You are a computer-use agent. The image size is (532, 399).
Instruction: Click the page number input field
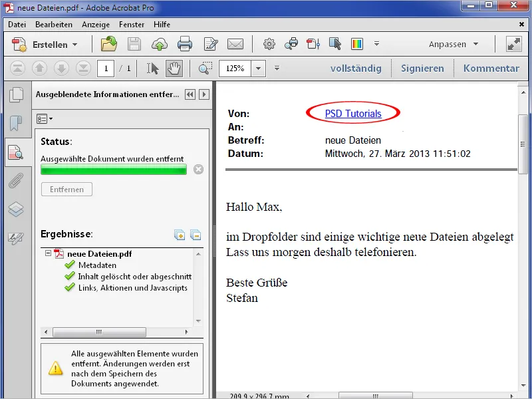106,68
